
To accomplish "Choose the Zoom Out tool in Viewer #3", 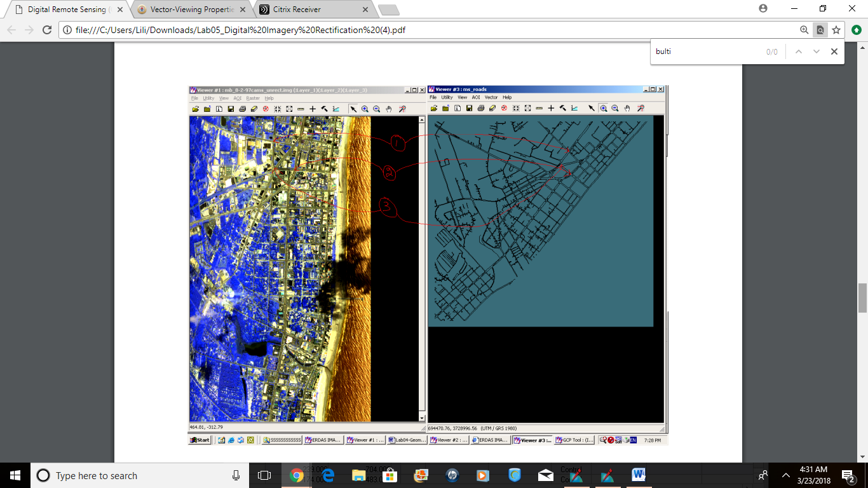I will (x=615, y=109).
